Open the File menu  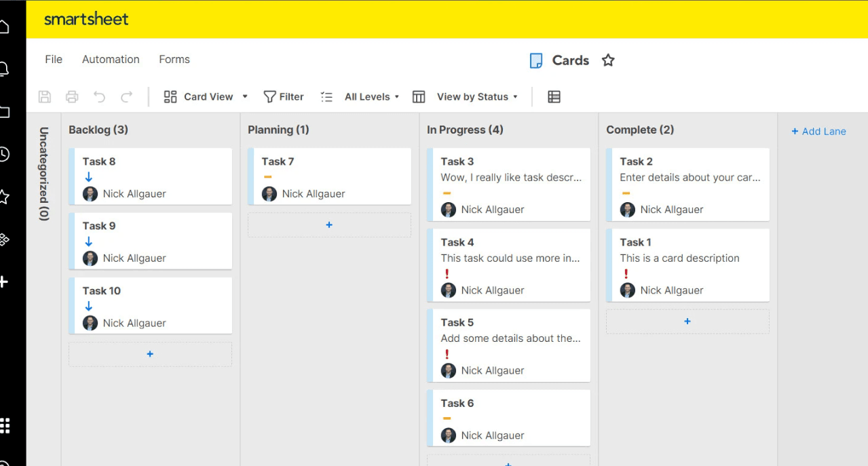coord(54,60)
